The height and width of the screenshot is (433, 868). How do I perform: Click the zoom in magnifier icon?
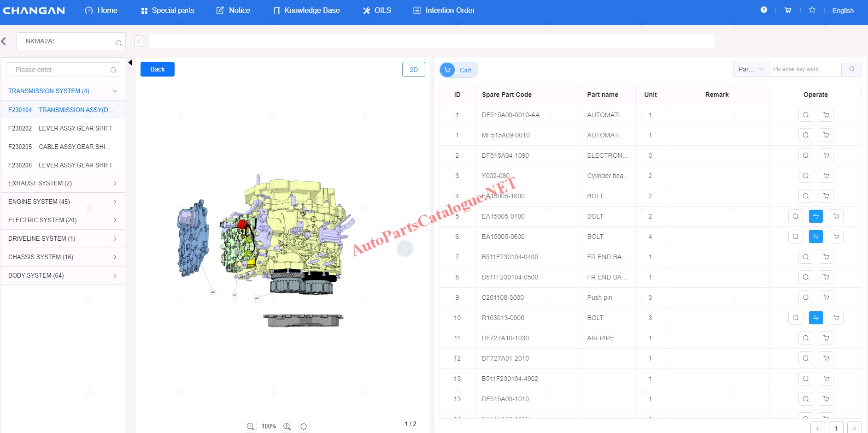(x=287, y=427)
